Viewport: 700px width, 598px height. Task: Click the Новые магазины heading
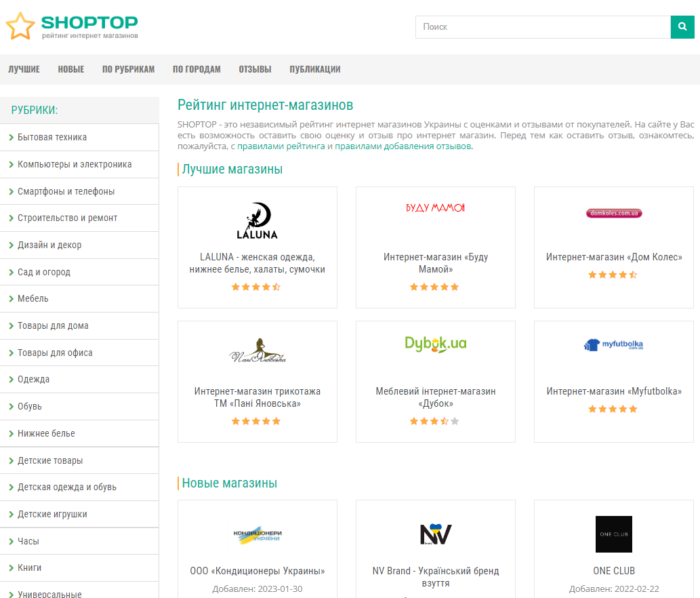[x=230, y=483]
